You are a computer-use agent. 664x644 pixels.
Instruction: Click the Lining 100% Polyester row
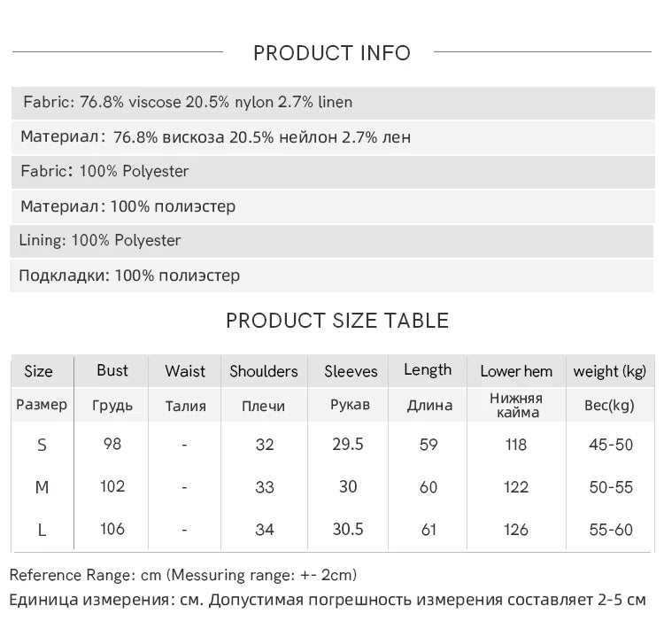click(332, 241)
